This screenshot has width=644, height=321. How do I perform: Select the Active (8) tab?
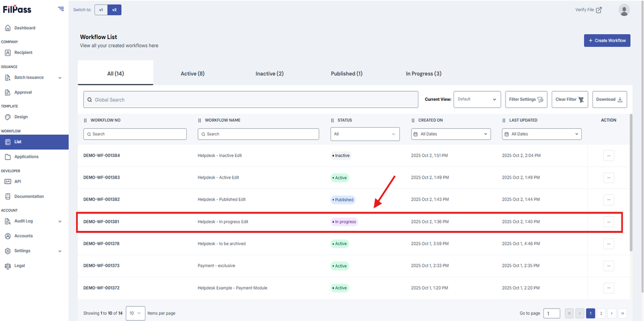[193, 74]
